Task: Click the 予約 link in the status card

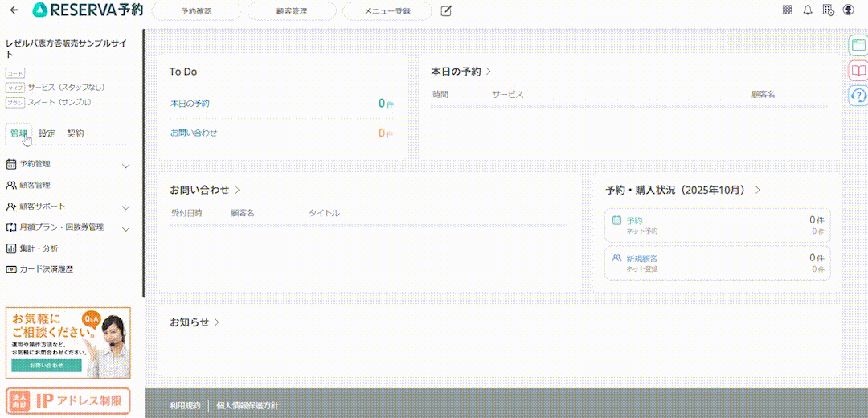Action: (634, 219)
